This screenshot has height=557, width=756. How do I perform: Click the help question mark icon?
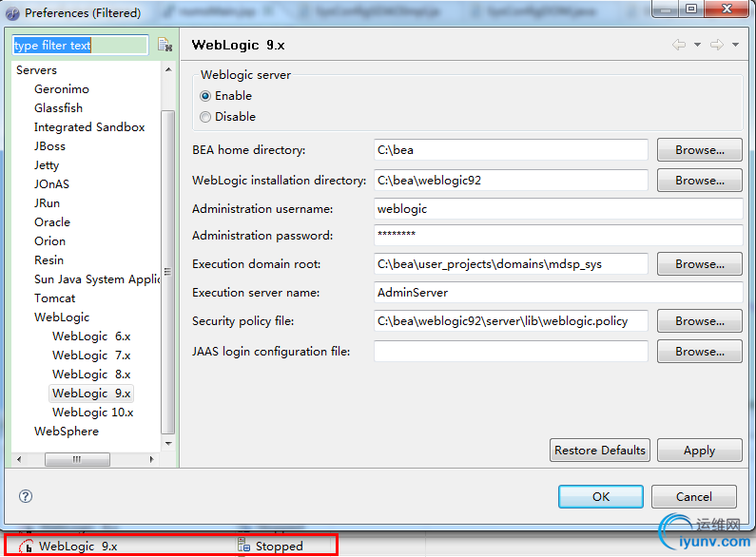(x=26, y=496)
